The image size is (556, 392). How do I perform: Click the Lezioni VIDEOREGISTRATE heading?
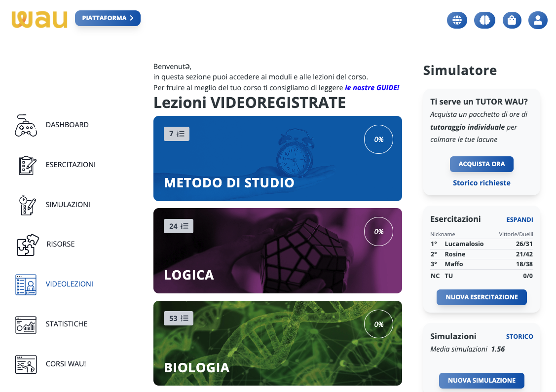[249, 103]
